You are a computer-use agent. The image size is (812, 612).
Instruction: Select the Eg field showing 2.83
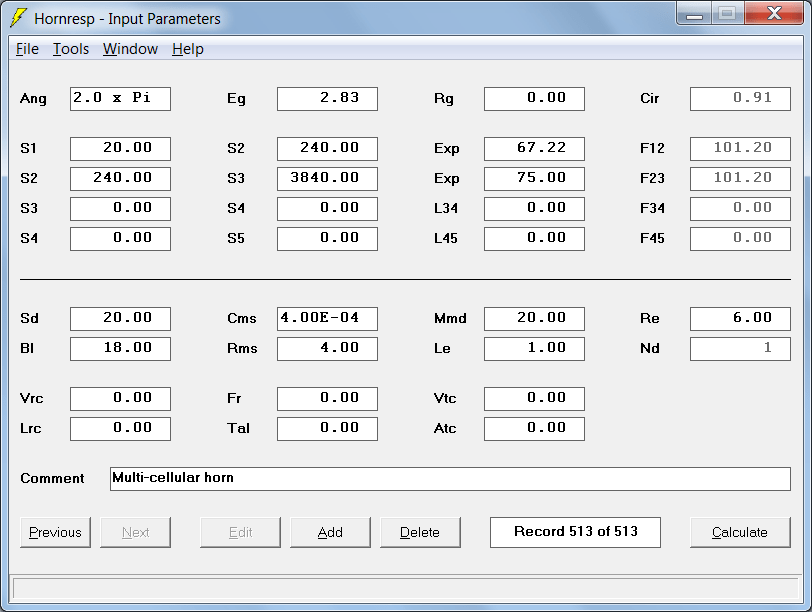click(x=327, y=98)
